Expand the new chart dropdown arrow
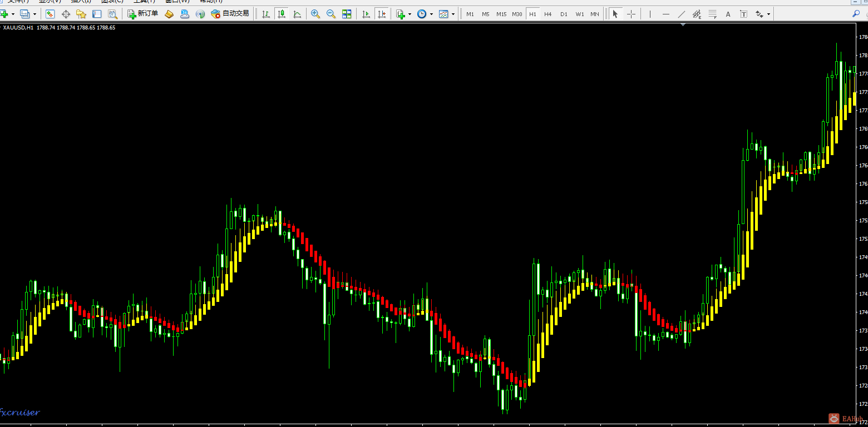868x427 pixels. [x=12, y=14]
